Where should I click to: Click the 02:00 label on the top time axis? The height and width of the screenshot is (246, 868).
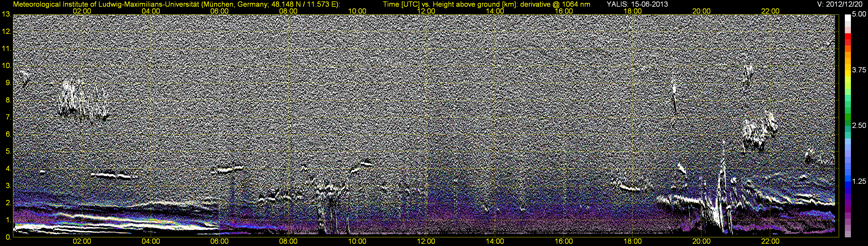click(82, 11)
